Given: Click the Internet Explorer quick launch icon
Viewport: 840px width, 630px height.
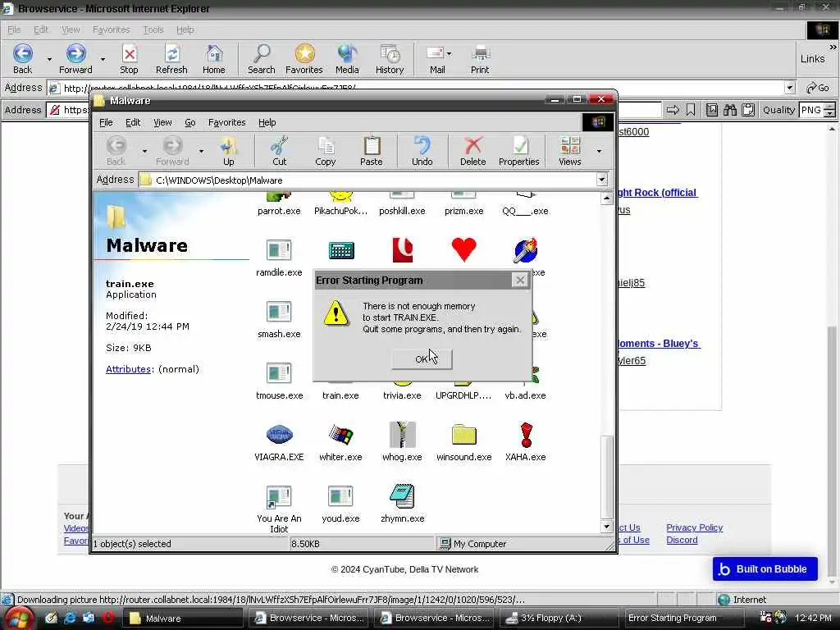Looking at the screenshot, I should pyautogui.click(x=70, y=618).
